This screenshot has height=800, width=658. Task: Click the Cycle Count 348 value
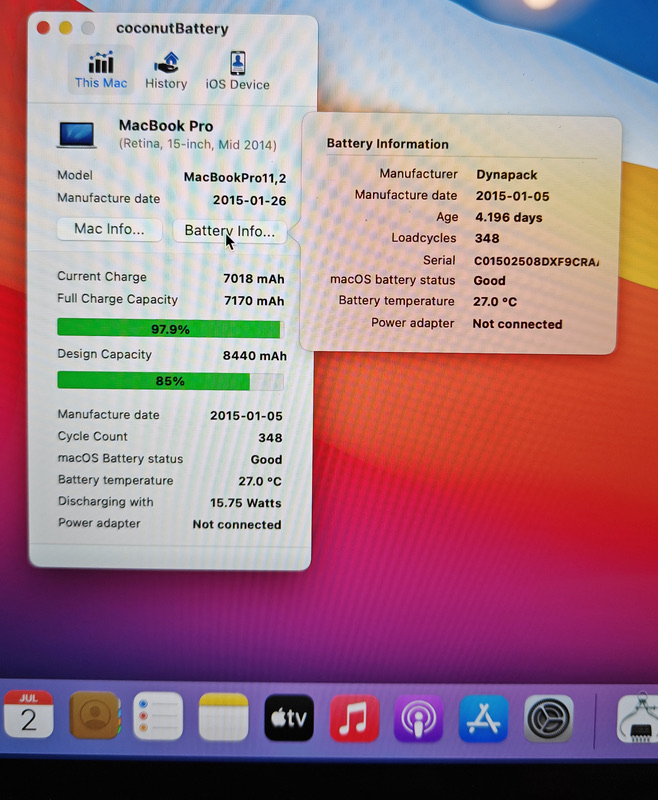270,438
